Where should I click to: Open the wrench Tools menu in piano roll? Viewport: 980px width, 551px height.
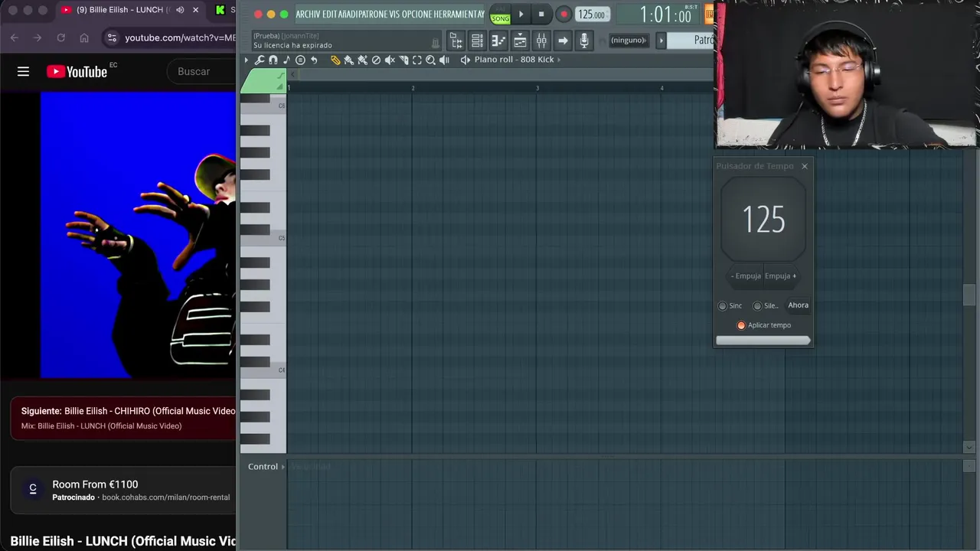[260, 60]
